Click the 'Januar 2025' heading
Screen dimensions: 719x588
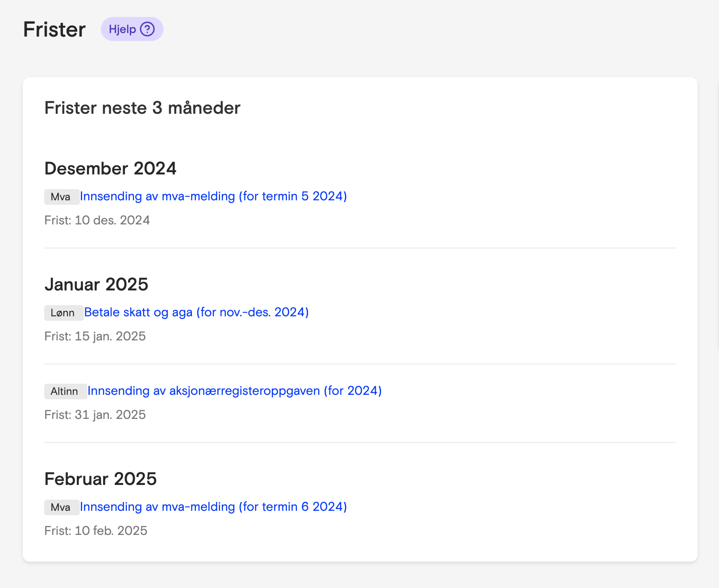(x=96, y=285)
